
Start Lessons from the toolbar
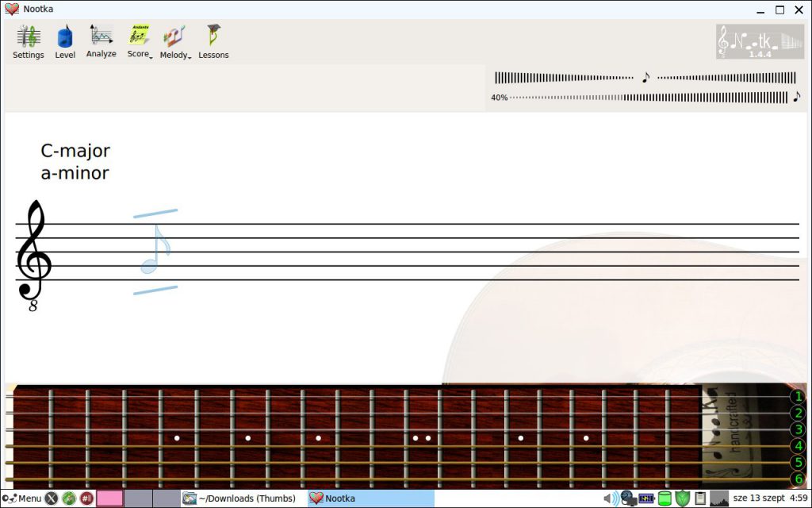pos(213,42)
